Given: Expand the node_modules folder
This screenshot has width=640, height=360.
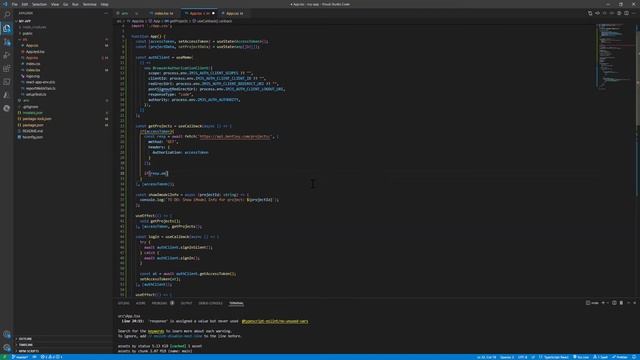Looking at the screenshot, I should click(x=34, y=27).
